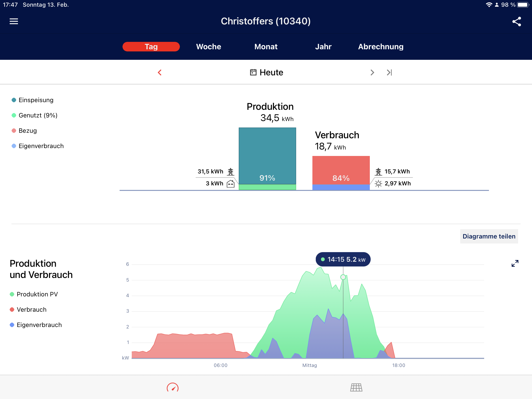Screen dimensions: 532x399
Task: Open the Heute date picker
Action: 271,72
